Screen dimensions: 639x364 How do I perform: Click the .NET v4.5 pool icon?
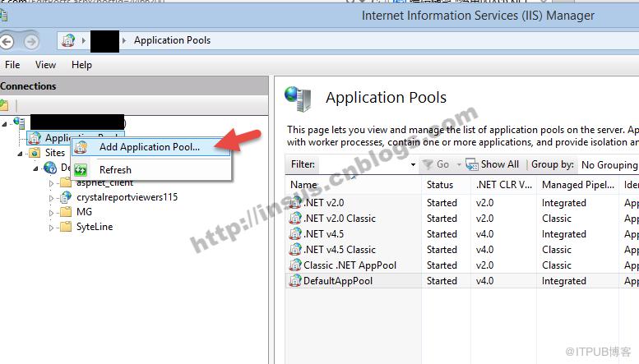(295, 233)
